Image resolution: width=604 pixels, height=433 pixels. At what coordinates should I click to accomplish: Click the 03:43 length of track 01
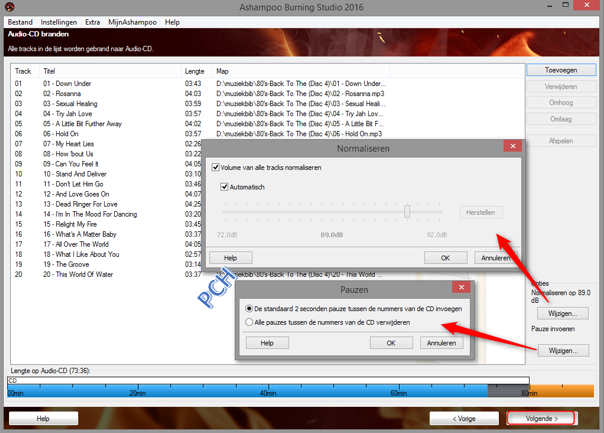point(193,84)
